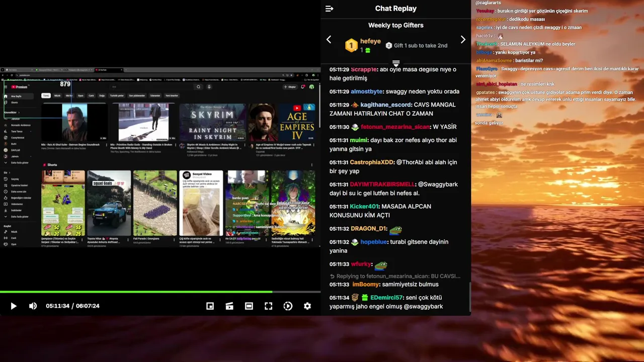Click gifter name hefeye
This screenshot has height=362, width=644.
coord(370,41)
